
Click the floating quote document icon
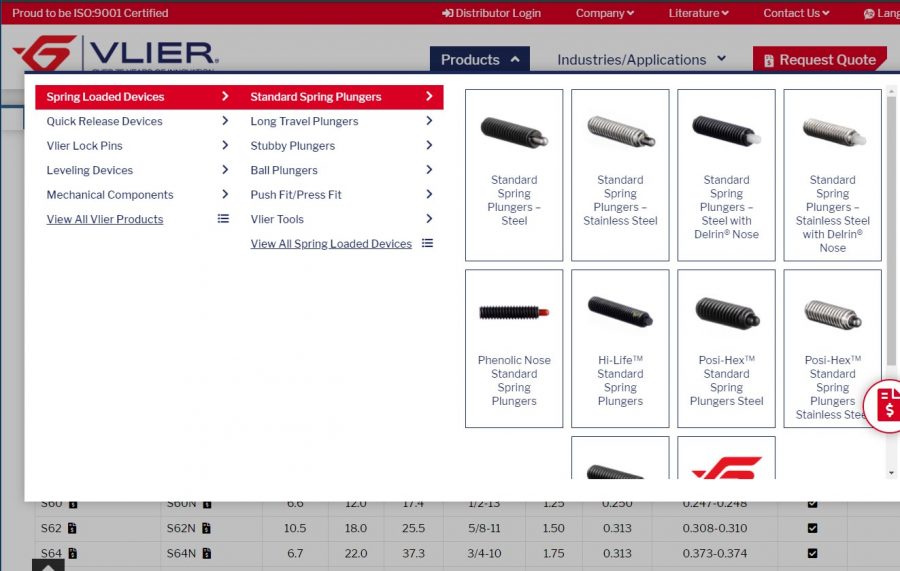[889, 405]
